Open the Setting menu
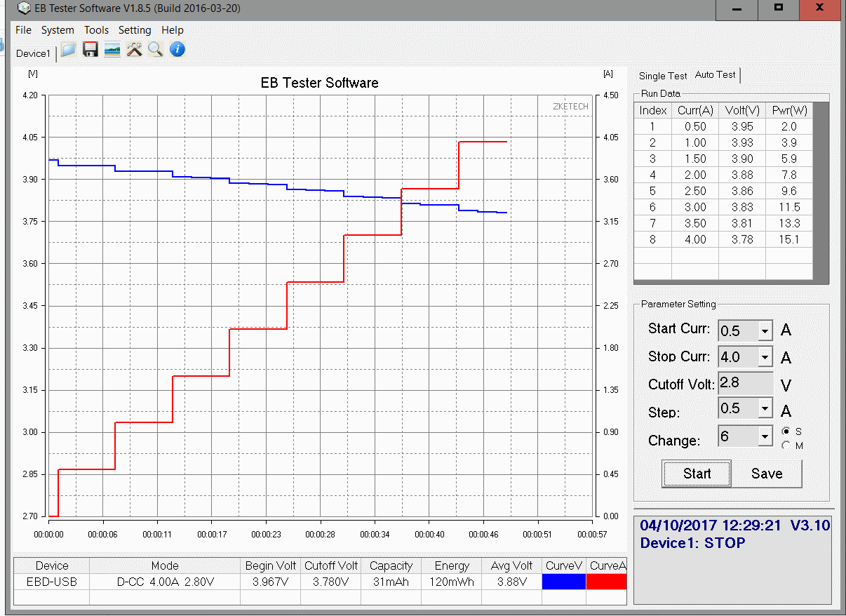Image resolution: width=846 pixels, height=616 pixels. click(x=135, y=30)
